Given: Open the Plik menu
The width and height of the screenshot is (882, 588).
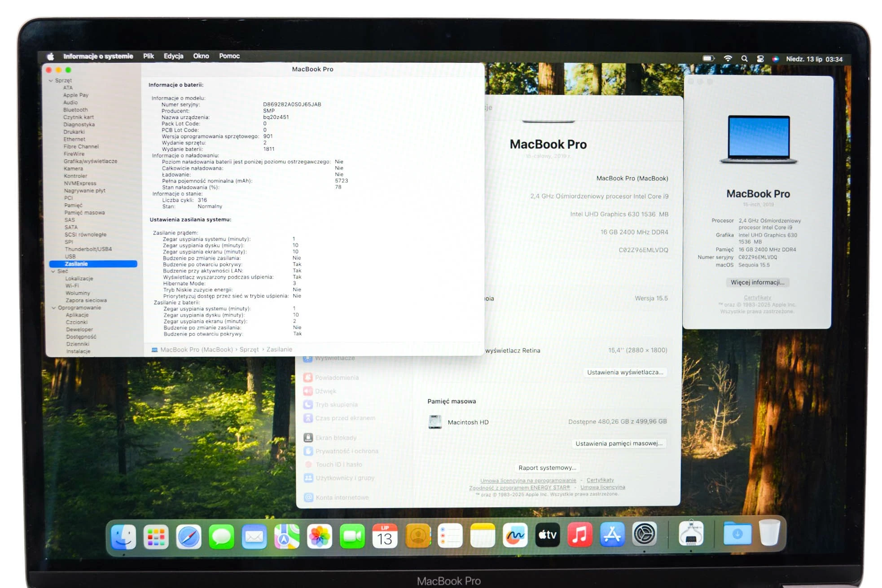Looking at the screenshot, I should (149, 56).
